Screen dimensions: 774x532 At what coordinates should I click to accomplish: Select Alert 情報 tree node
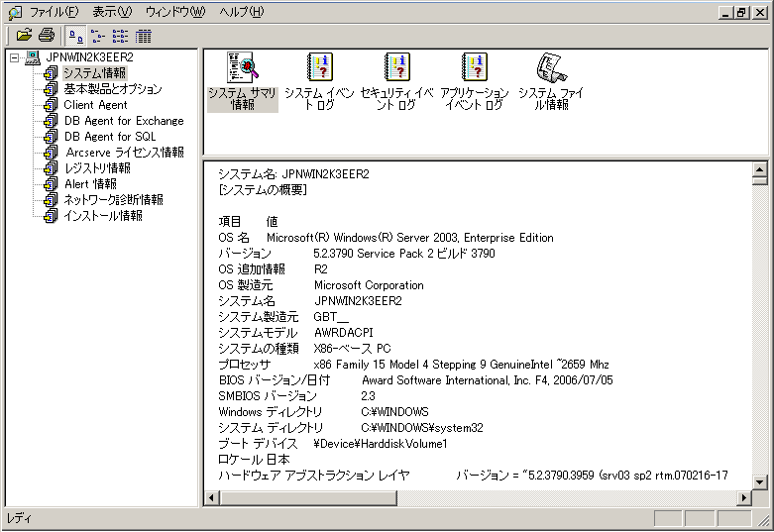coord(90,183)
